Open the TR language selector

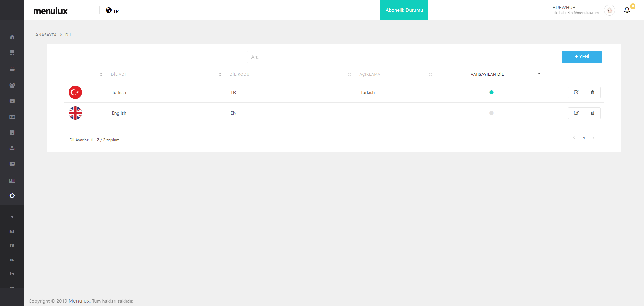[113, 11]
